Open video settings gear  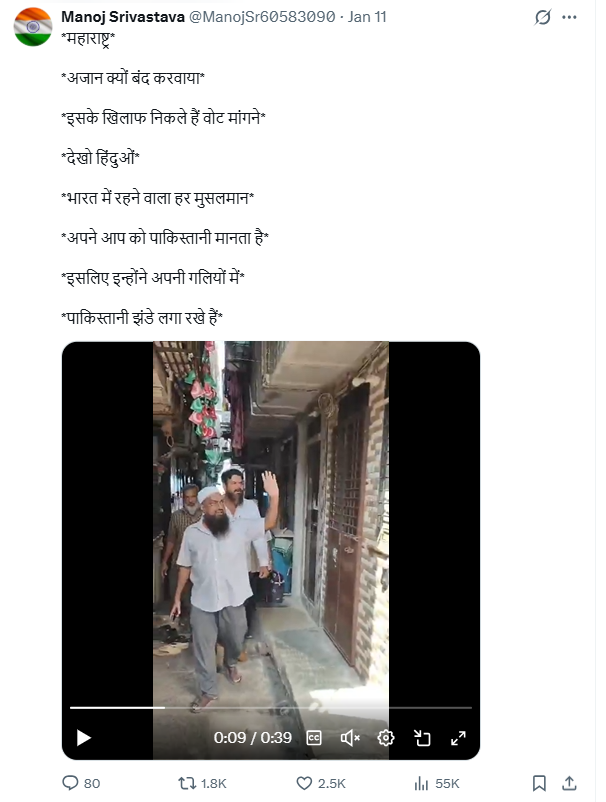(386, 738)
